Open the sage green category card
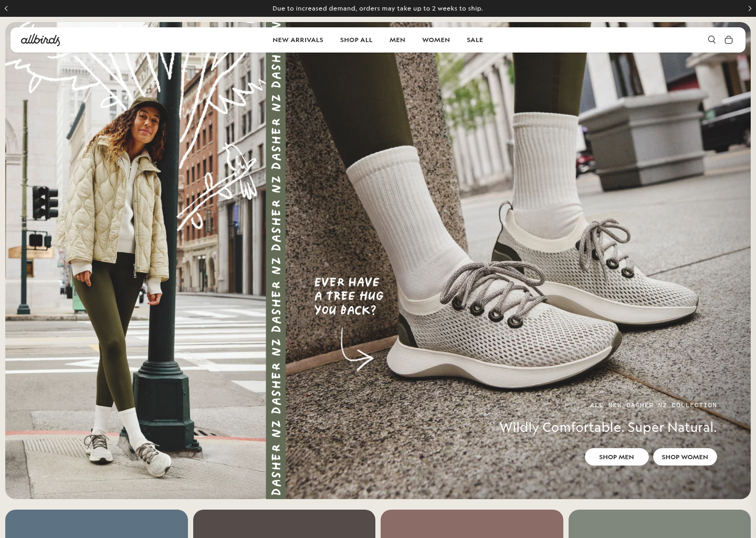 pyautogui.click(x=659, y=524)
